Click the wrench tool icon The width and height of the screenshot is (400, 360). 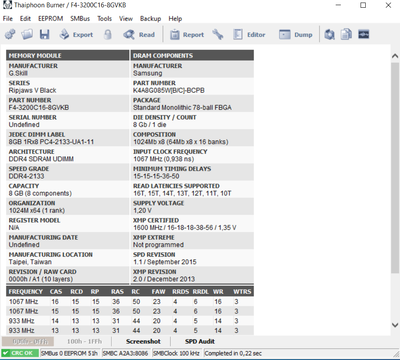pos(218,34)
